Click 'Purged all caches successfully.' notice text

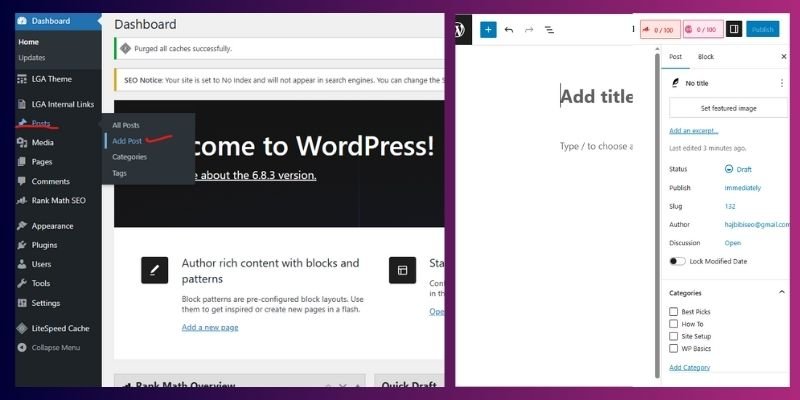pyautogui.click(x=183, y=49)
